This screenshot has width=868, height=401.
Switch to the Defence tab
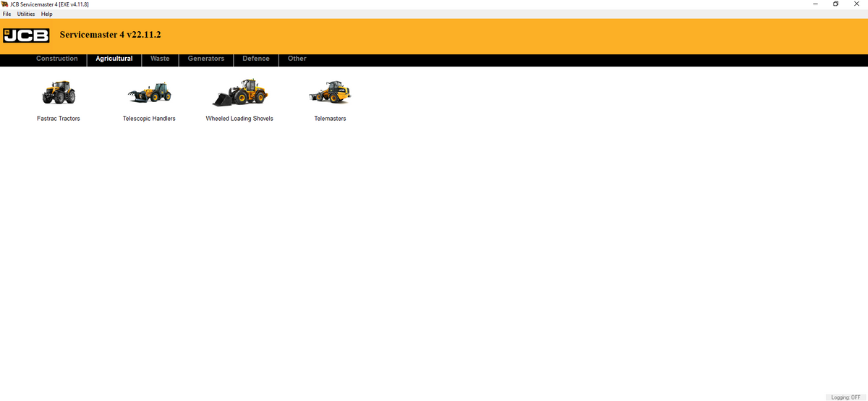tap(256, 59)
